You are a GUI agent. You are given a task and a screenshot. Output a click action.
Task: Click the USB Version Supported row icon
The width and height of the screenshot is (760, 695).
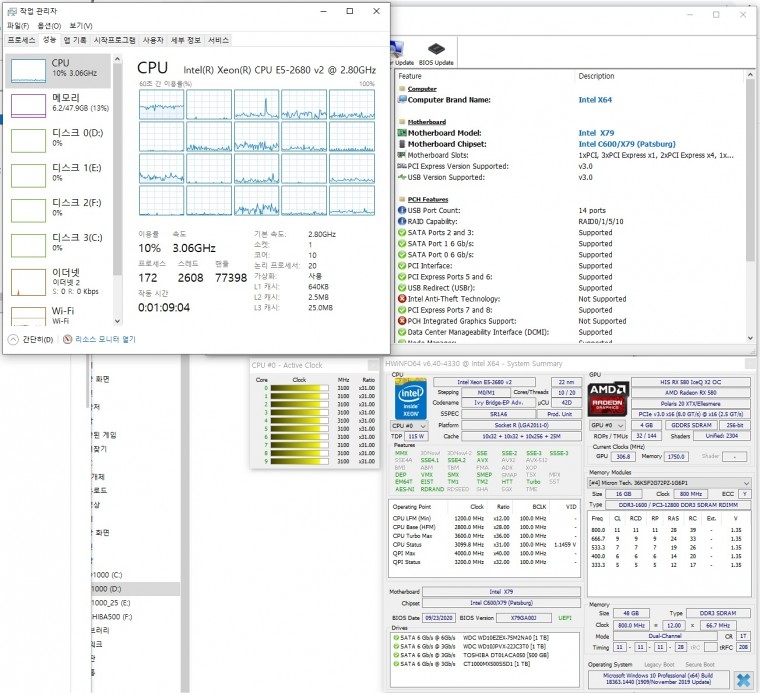402,177
